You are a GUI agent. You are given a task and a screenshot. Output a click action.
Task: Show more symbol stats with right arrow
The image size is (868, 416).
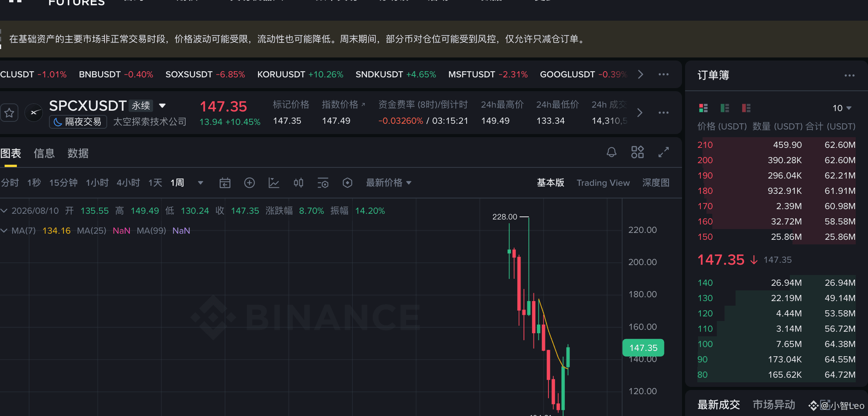(x=640, y=113)
